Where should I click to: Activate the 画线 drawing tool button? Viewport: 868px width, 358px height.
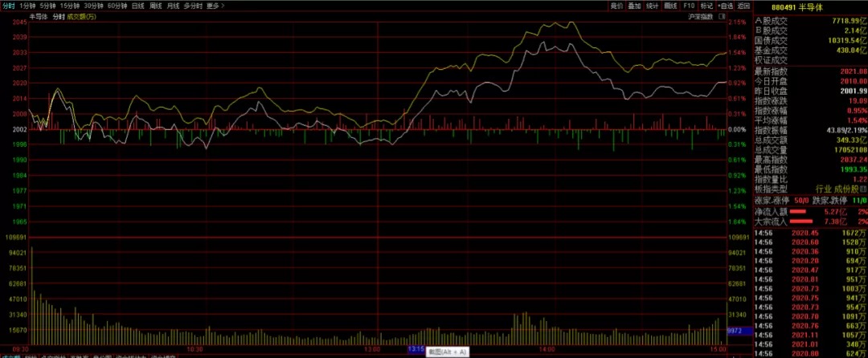670,6
